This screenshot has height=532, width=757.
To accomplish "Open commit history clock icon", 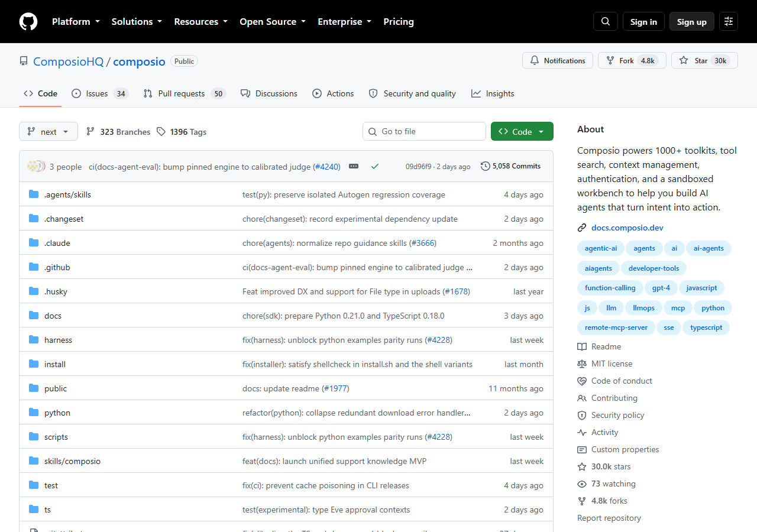I will (x=486, y=166).
